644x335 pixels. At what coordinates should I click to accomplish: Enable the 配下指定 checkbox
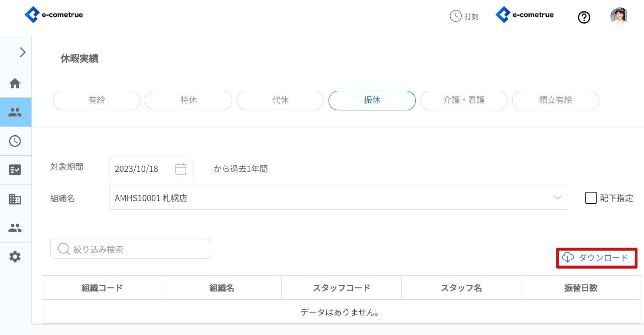(591, 198)
